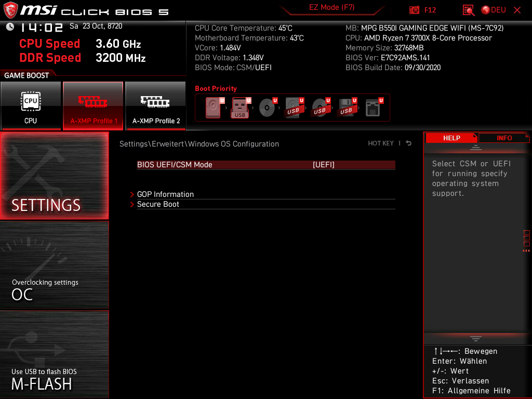Select the USB hard disk boot device
The height and width of the screenshot is (399, 532).
point(293,107)
